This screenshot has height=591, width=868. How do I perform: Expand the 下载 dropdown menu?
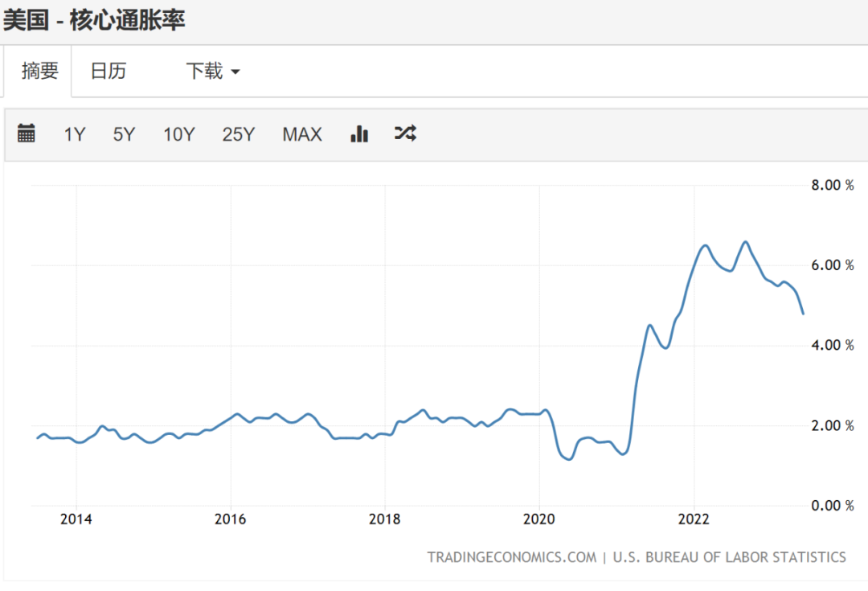pyautogui.click(x=212, y=71)
